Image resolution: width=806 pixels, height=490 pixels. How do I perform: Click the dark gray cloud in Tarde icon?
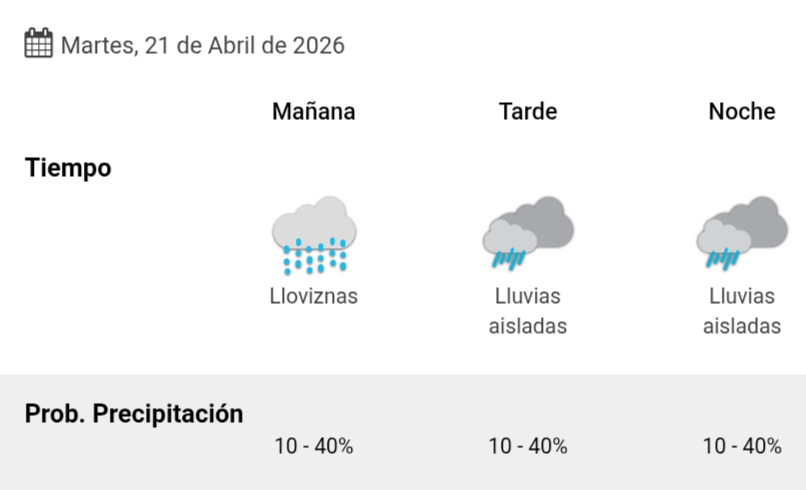click(x=545, y=220)
